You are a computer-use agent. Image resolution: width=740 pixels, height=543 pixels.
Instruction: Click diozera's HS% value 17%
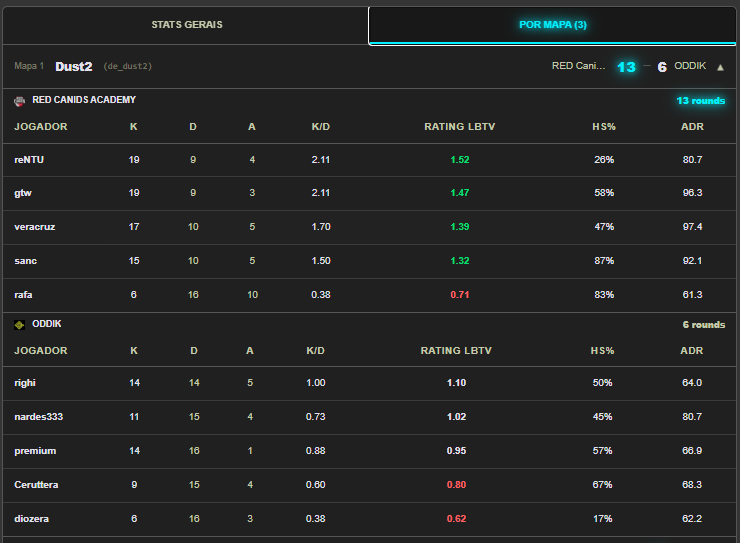(x=602, y=519)
